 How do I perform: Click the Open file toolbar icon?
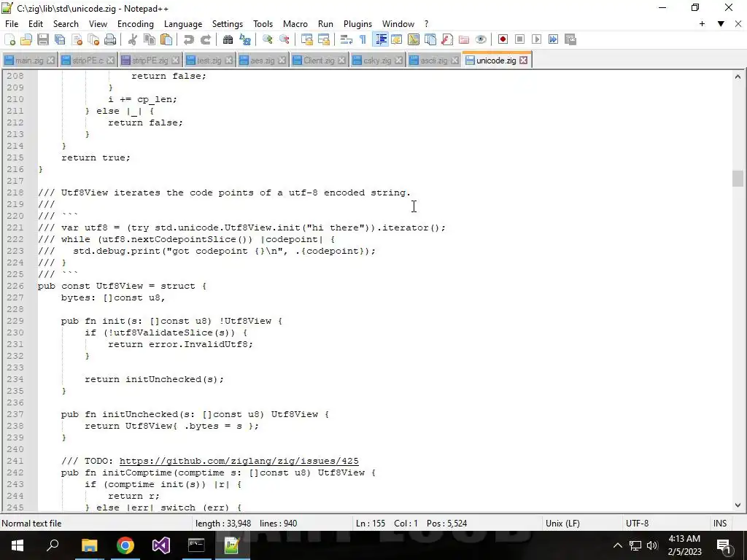(x=26, y=39)
